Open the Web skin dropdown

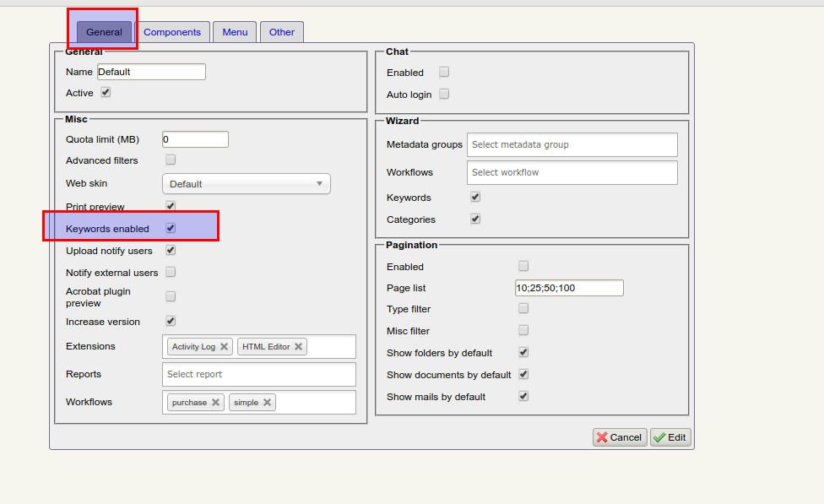coord(246,184)
